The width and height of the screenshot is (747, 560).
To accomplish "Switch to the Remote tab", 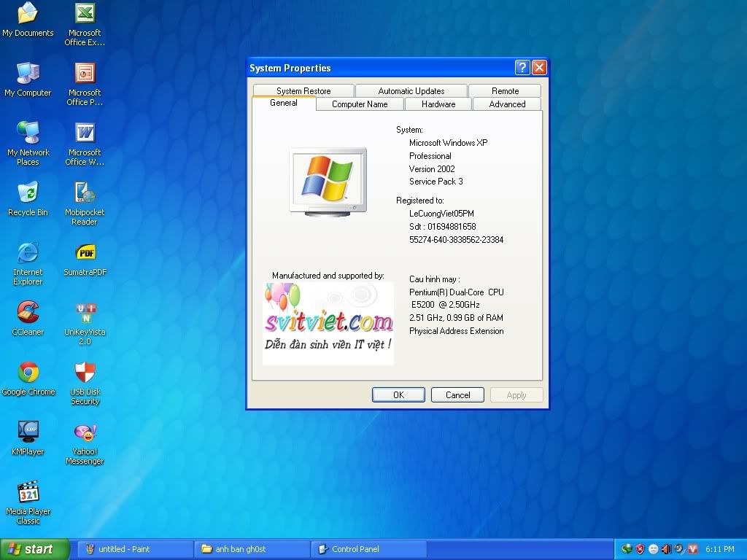I will [505, 91].
